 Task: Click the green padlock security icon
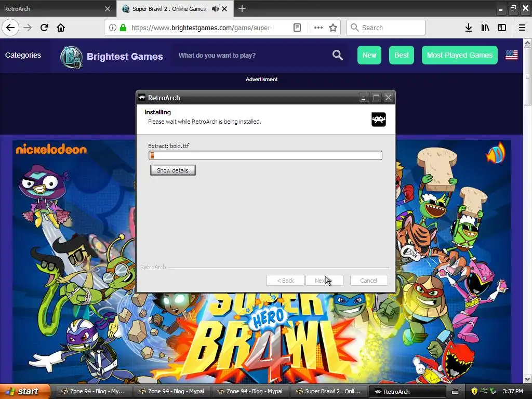[123, 28]
